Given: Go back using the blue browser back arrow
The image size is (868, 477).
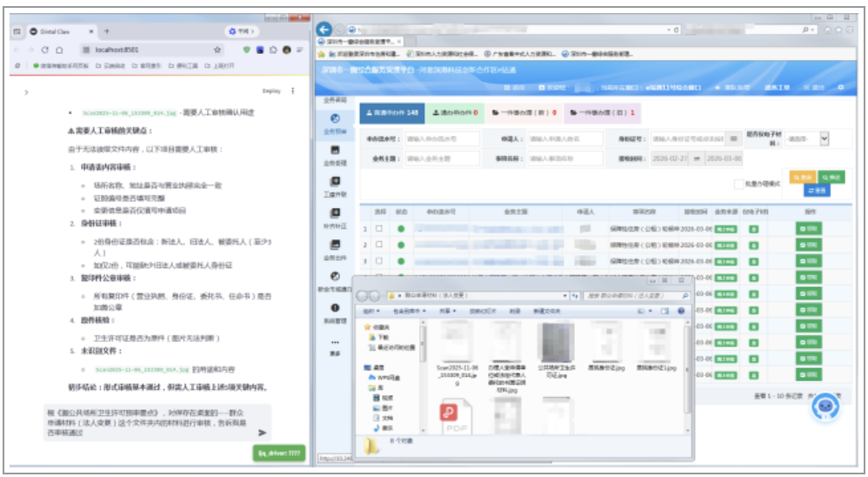Looking at the screenshot, I should coord(325,30).
